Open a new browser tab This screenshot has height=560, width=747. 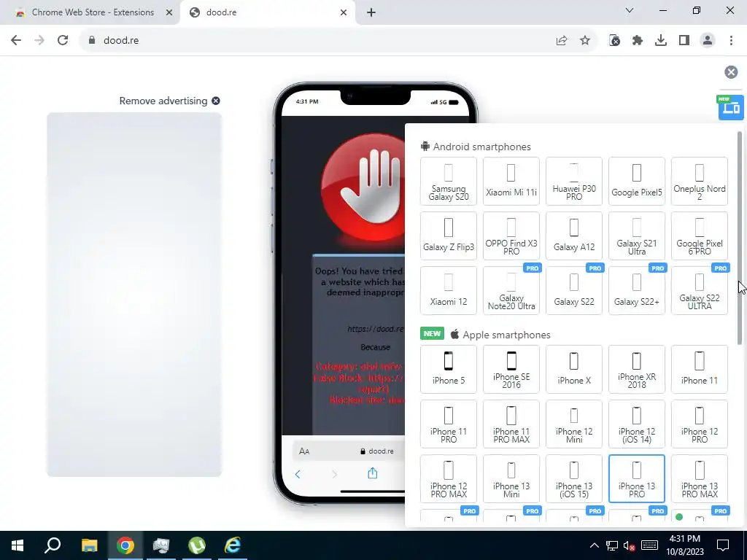371,12
